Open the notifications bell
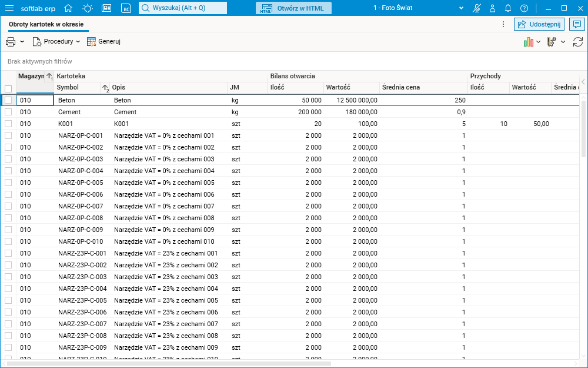 (x=508, y=8)
